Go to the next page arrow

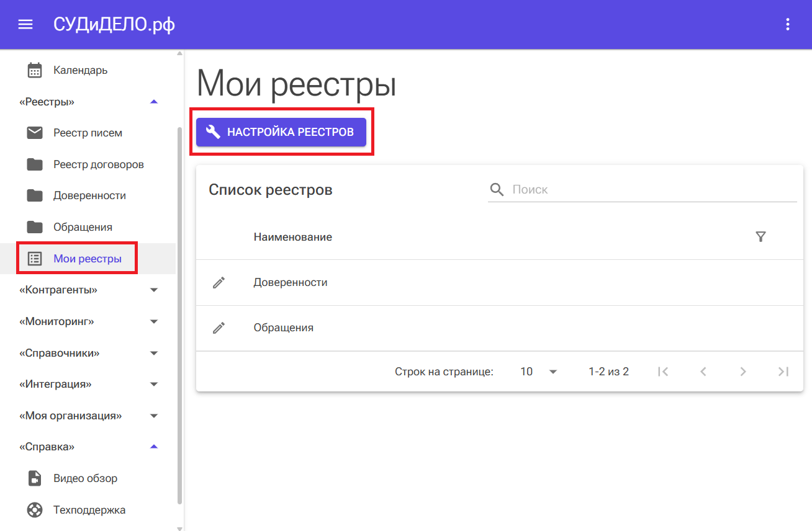click(x=742, y=372)
